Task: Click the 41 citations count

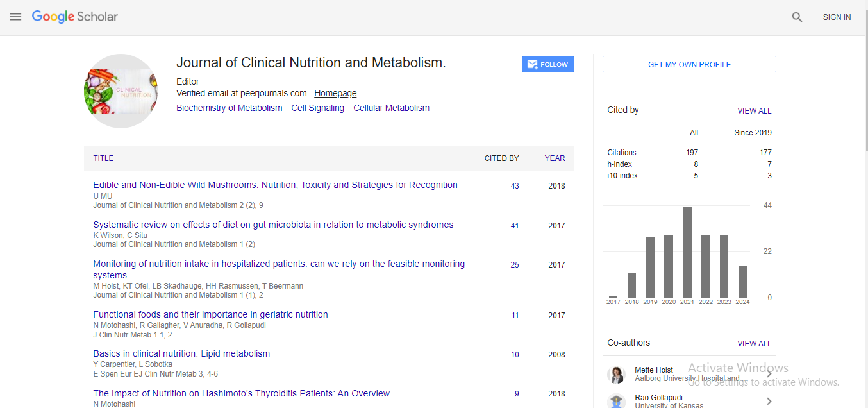Action: 515,226
